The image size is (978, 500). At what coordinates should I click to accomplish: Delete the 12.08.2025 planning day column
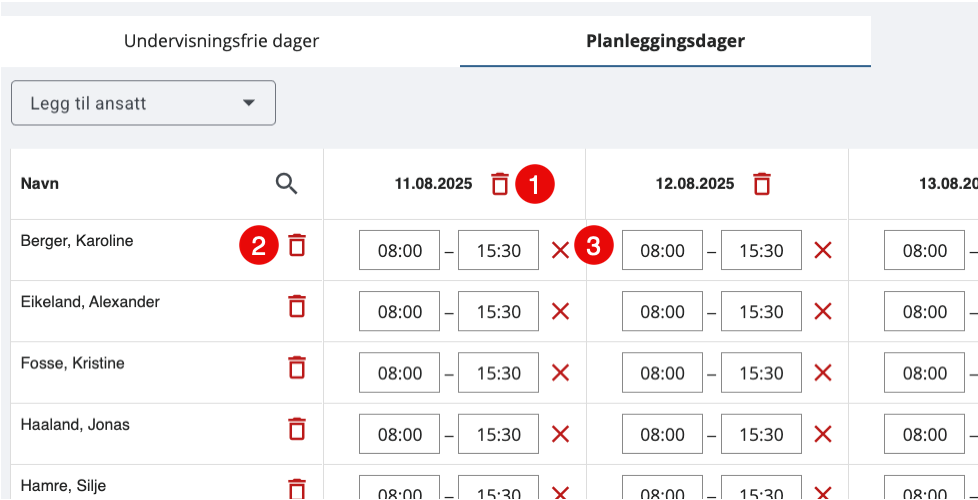[762, 184]
